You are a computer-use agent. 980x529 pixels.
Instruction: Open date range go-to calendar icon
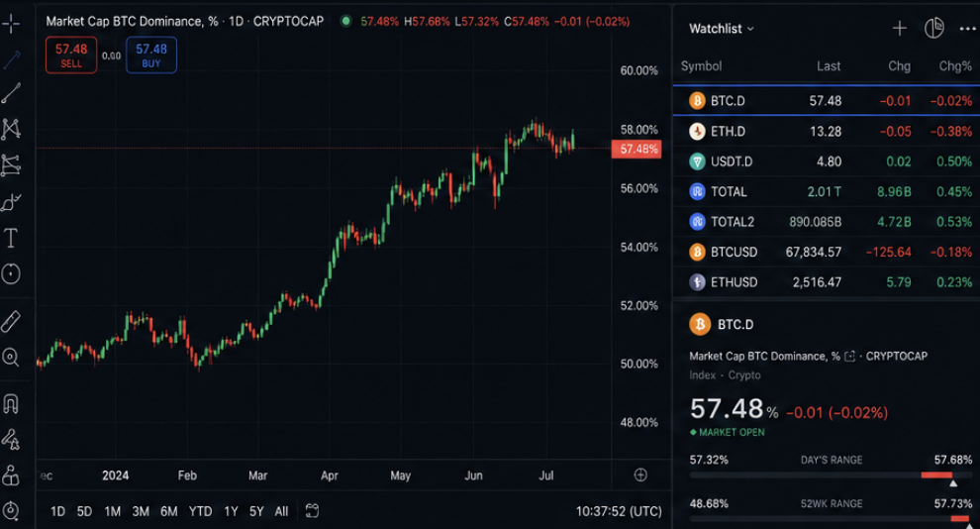(x=312, y=511)
